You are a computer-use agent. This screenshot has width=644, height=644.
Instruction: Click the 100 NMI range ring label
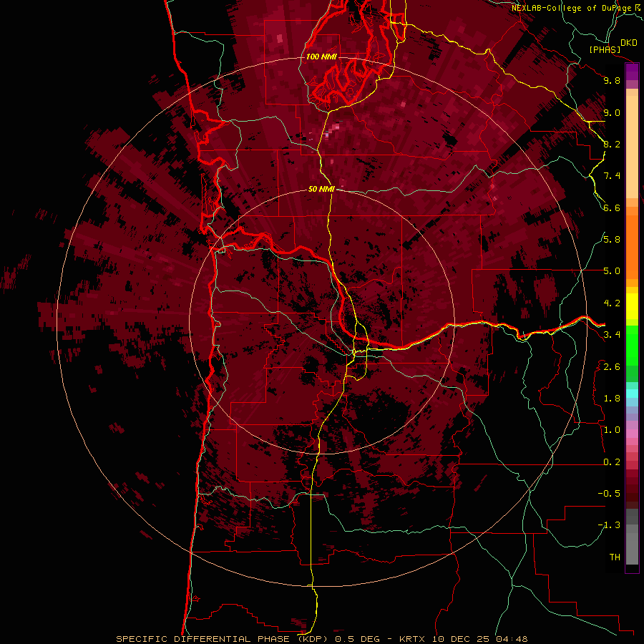pyautogui.click(x=321, y=57)
